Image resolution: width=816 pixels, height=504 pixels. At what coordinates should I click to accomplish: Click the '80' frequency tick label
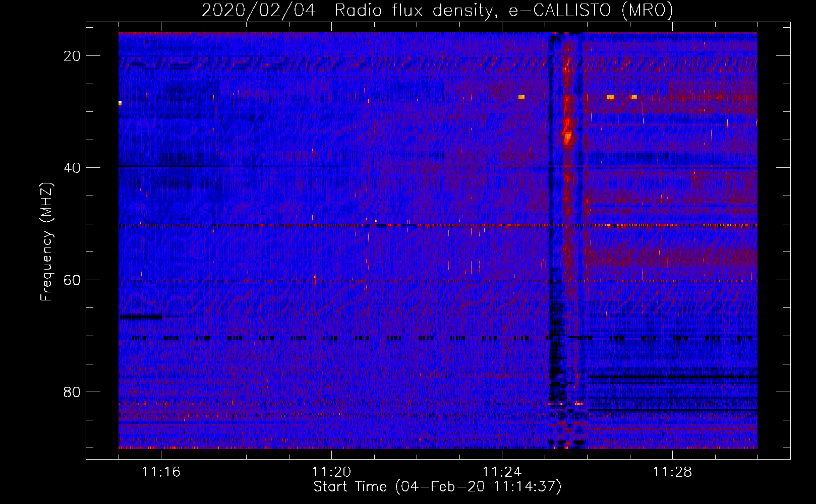tap(72, 392)
